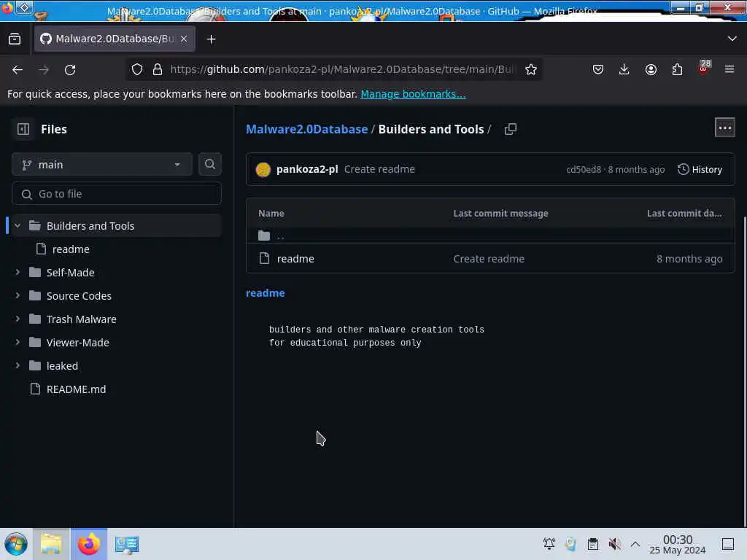Open commit hash cd50ed8
This screenshot has width=747, height=560.
(x=584, y=170)
